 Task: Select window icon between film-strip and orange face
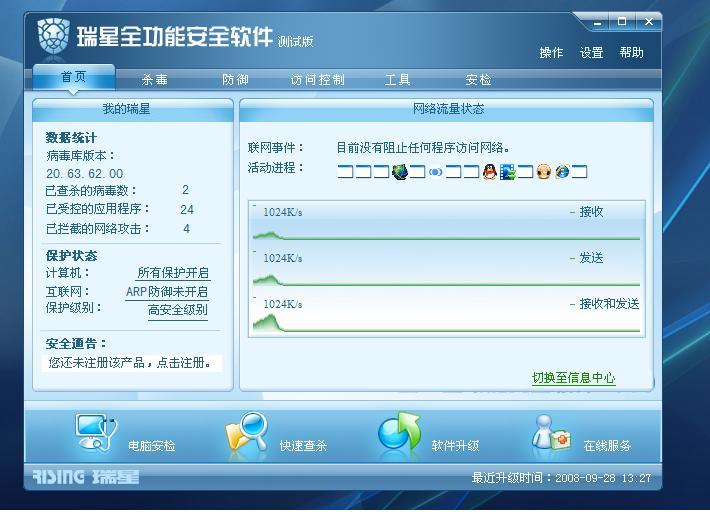point(525,172)
